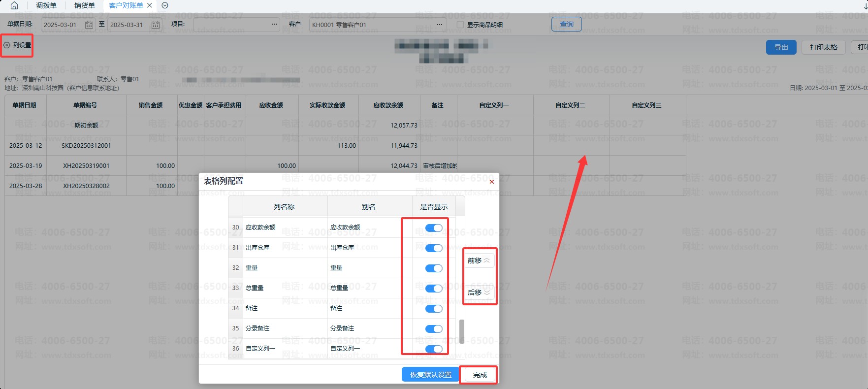Image resolution: width=868 pixels, height=389 pixels.
Task: Toggle display switch for 应收款余额 row
Action: (434, 228)
